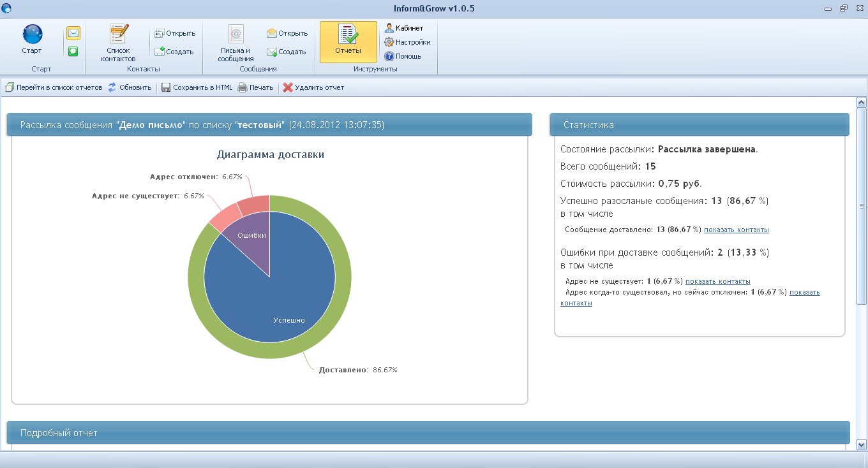Select the email envelope mode icon
This screenshot has width=868, height=468.
[73, 33]
